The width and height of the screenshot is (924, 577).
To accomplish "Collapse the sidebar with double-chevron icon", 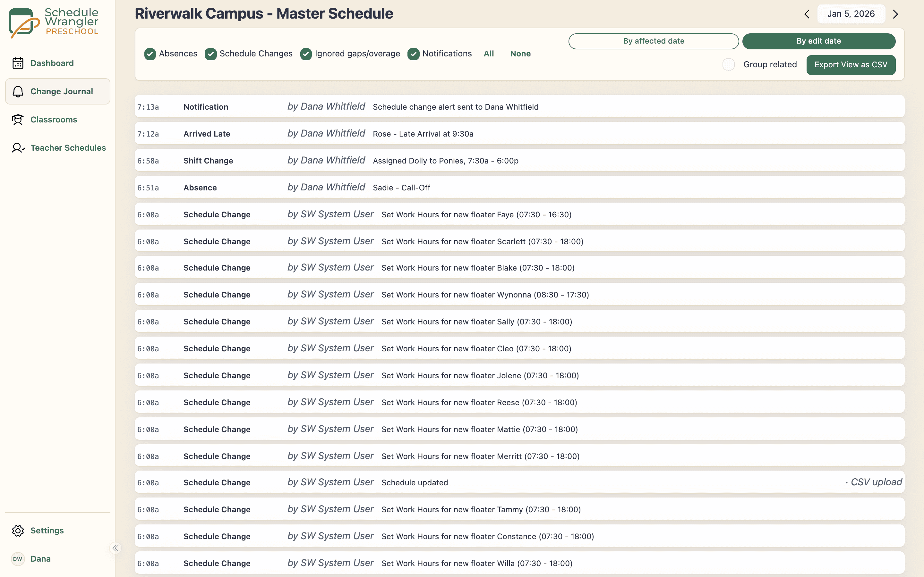I will 115,548.
